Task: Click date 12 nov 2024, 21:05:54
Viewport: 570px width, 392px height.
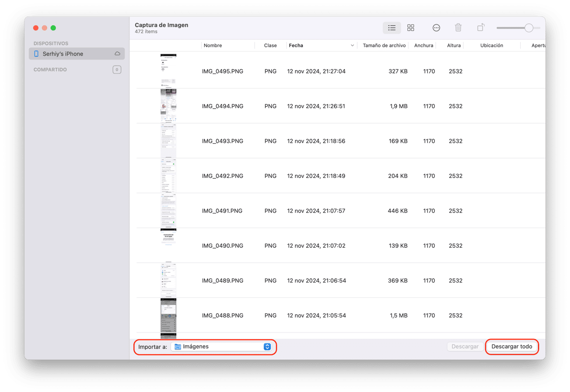Action: pyautogui.click(x=316, y=316)
